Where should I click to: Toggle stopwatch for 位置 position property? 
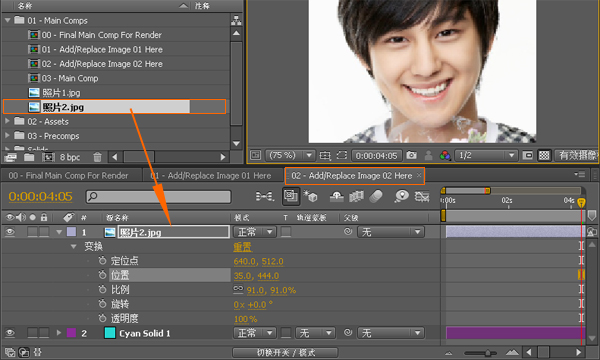(x=102, y=275)
